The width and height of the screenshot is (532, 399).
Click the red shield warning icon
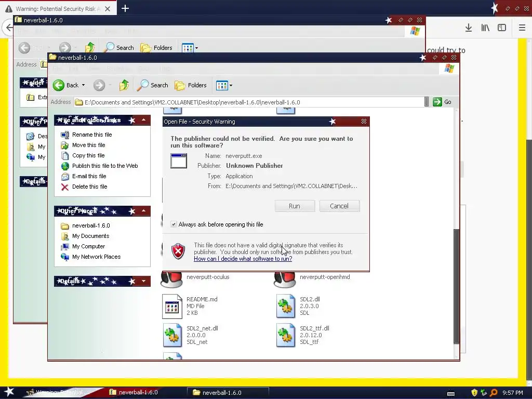pos(178,251)
